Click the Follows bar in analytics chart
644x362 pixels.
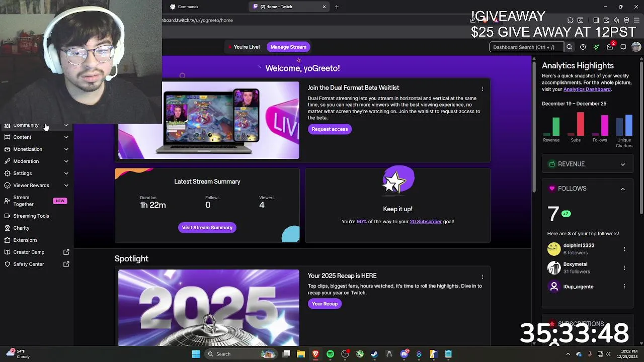pos(604,126)
